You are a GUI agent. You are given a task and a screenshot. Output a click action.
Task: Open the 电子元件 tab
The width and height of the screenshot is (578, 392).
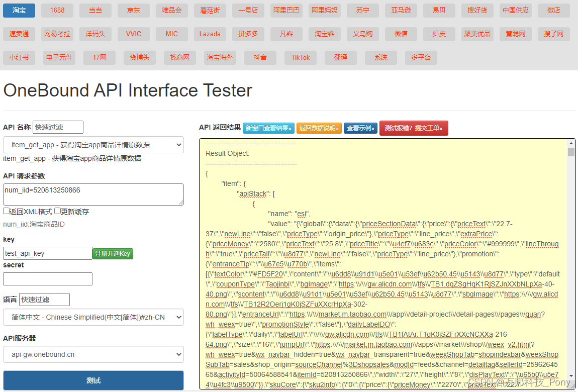(59, 57)
